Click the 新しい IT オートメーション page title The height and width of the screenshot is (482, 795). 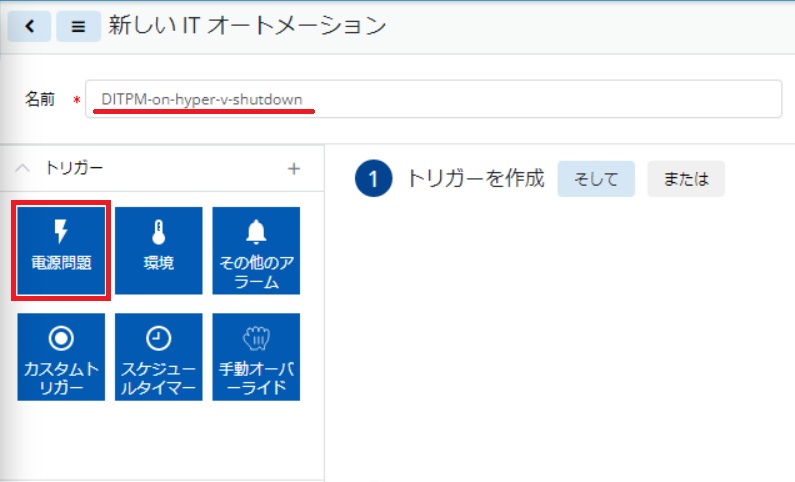click(247, 25)
